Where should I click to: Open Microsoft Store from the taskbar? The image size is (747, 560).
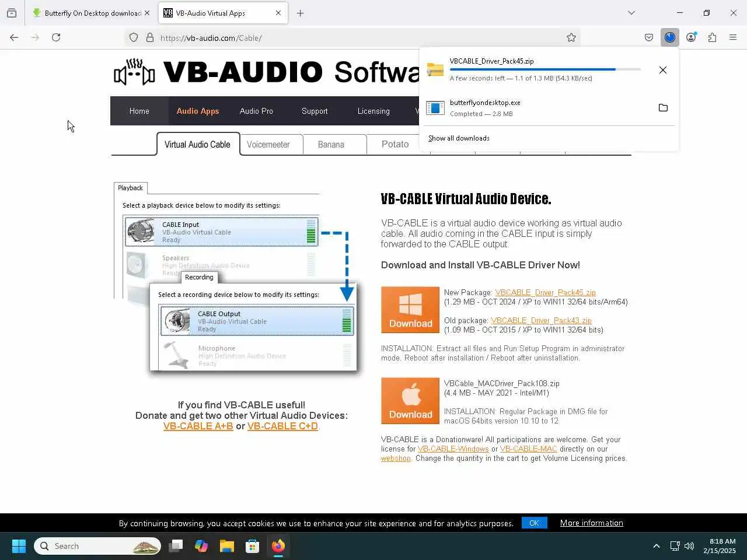[x=253, y=546]
